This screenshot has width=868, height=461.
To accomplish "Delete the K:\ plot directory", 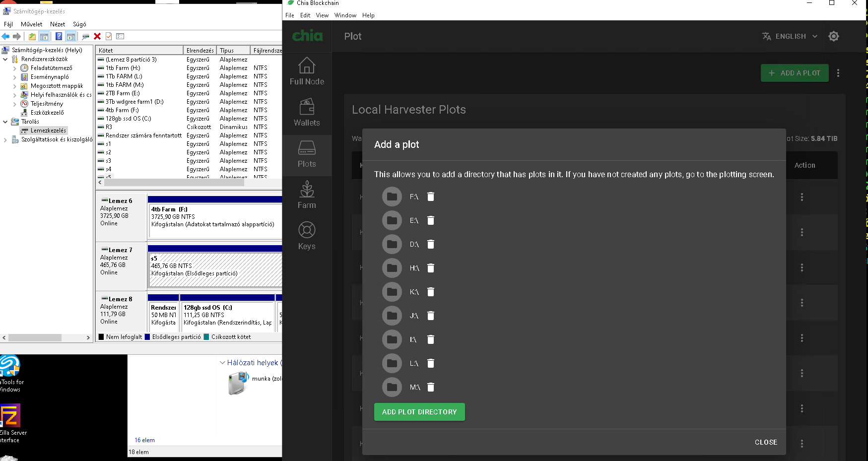I will [431, 292].
